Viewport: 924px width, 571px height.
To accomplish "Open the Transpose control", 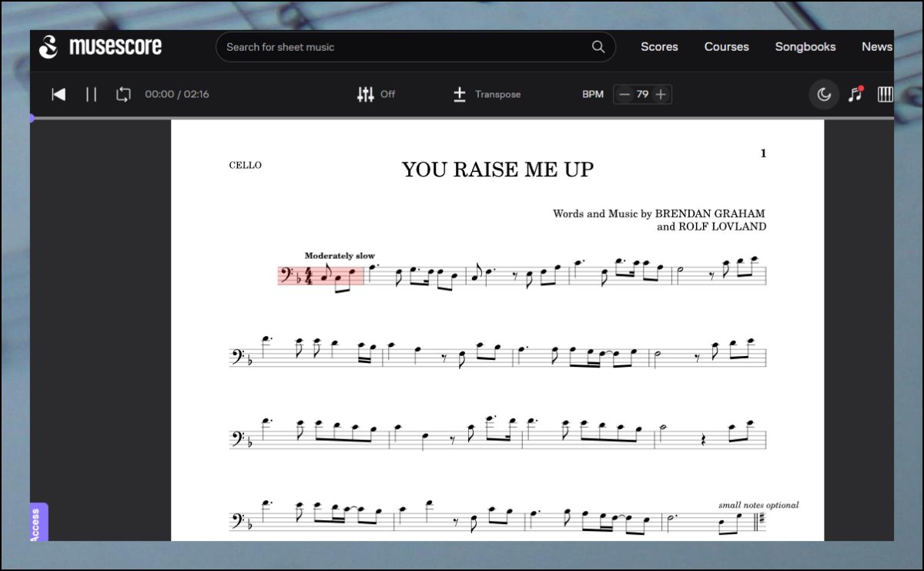I will tap(487, 94).
